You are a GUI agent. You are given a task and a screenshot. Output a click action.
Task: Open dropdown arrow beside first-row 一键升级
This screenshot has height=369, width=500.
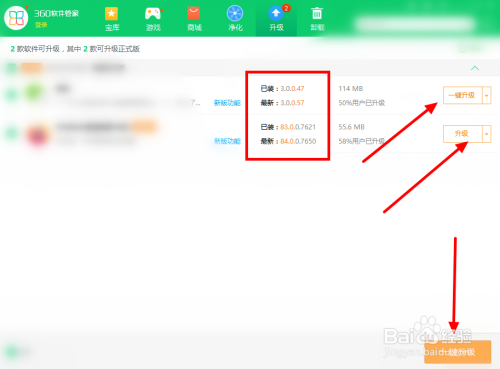coord(487,96)
